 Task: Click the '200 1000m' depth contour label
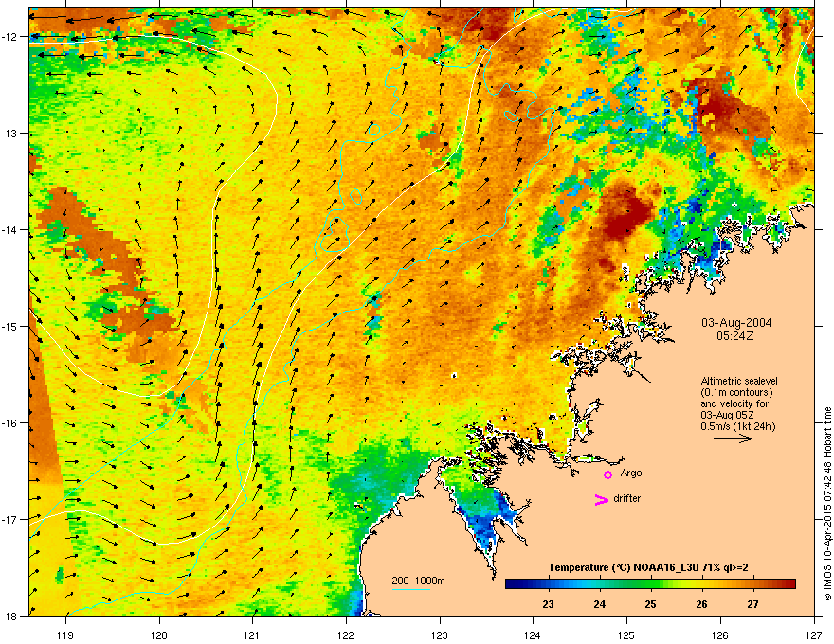[418, 581]
